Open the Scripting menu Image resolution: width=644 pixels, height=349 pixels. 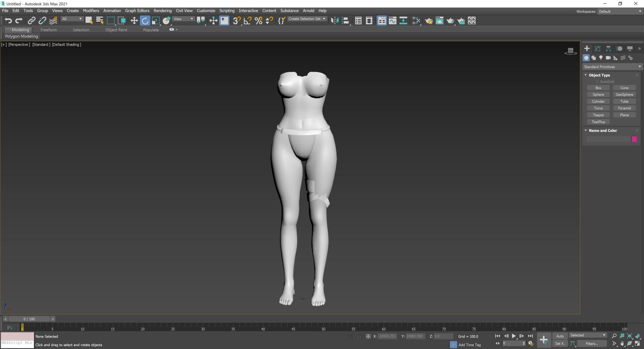[x=227, y=11]
